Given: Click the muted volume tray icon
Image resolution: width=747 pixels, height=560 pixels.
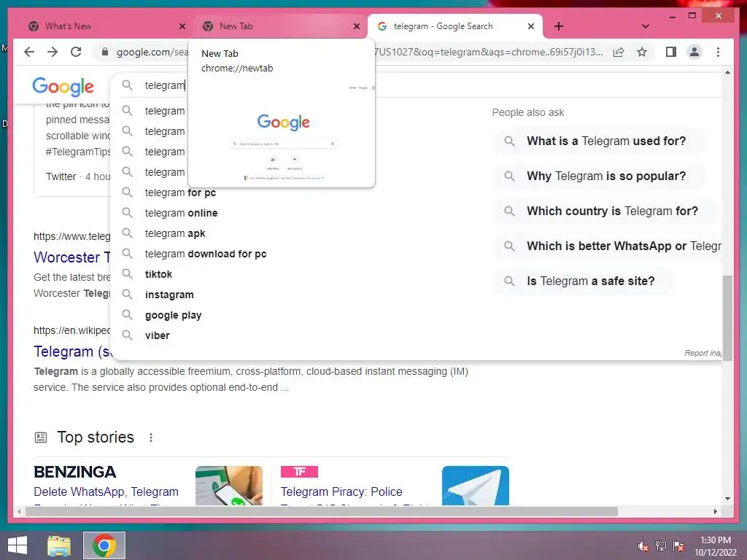Looking at the screenshot, I should click(x=643, y=546).
